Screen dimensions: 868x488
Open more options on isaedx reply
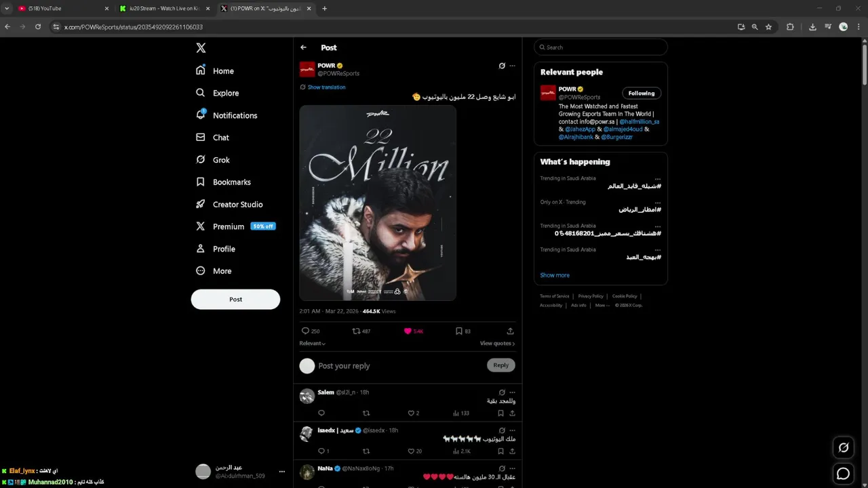click(512, 430)
